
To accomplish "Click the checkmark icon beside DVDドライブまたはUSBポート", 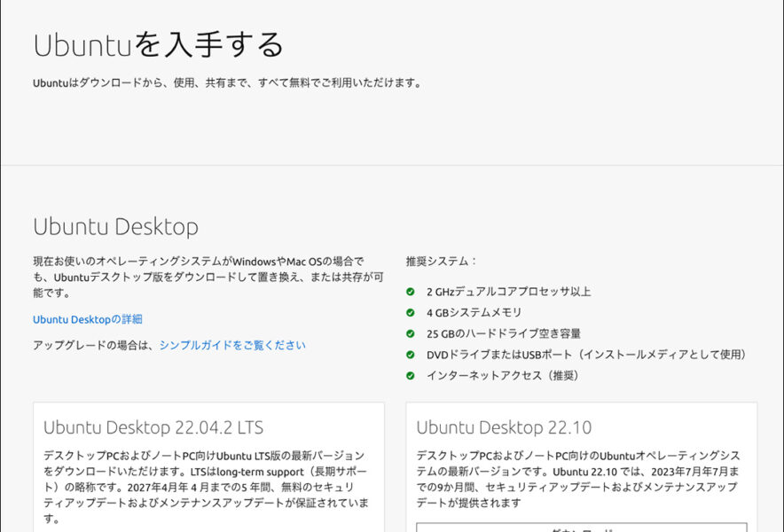I will (x=411, y=355).
